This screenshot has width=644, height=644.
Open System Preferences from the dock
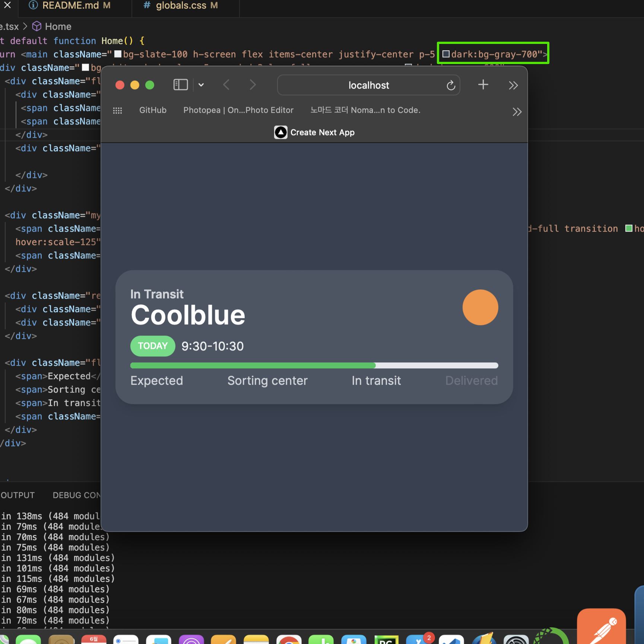(x=516, y=640)
